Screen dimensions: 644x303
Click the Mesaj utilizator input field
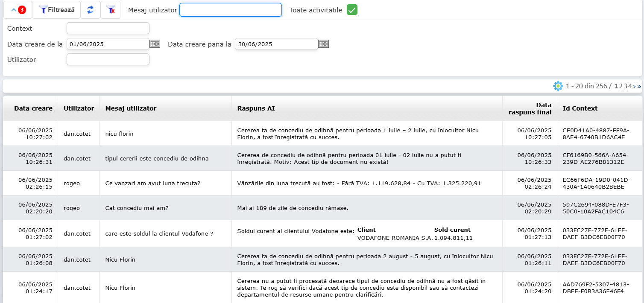[x=230, y=10]
